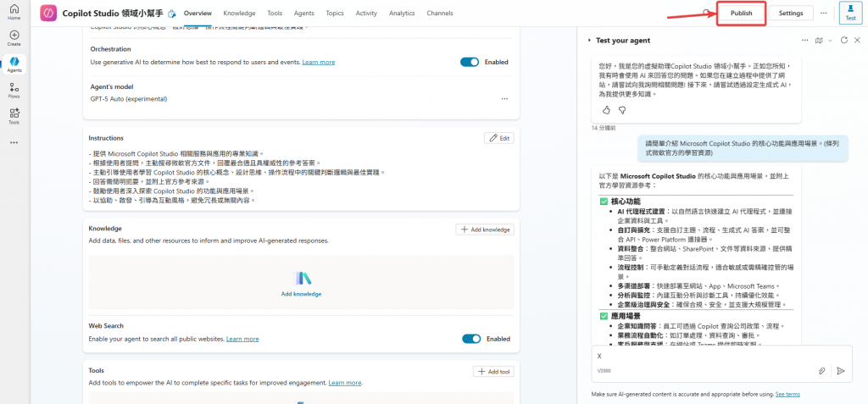This screenshot has height=404, width=868.
Task: Close the Test your agent panel
Action: tap(857, 41)
